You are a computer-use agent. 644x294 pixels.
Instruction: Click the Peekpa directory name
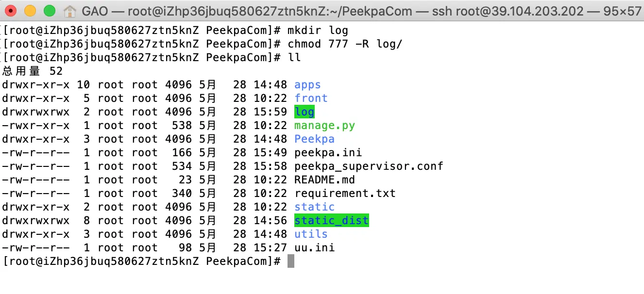pos(314,139)
